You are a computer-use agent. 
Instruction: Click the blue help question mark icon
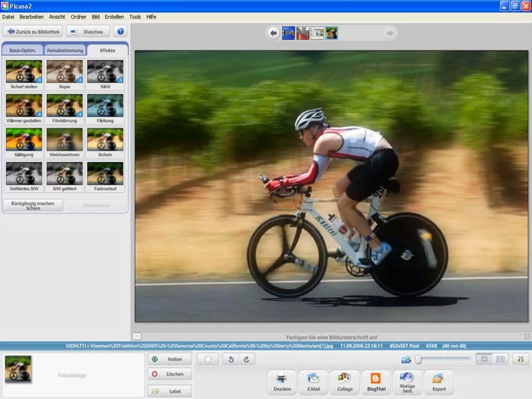pyautogui.click(x=120, y=31)
